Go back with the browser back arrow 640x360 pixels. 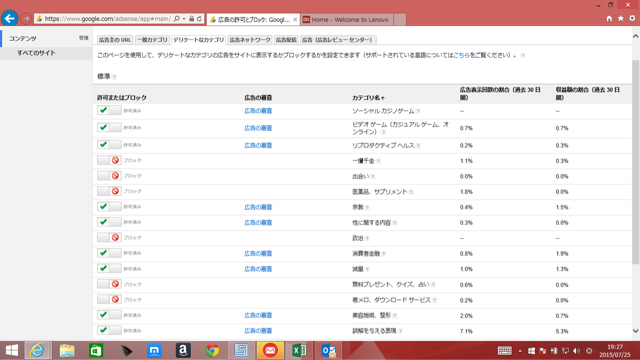(9, 18)
